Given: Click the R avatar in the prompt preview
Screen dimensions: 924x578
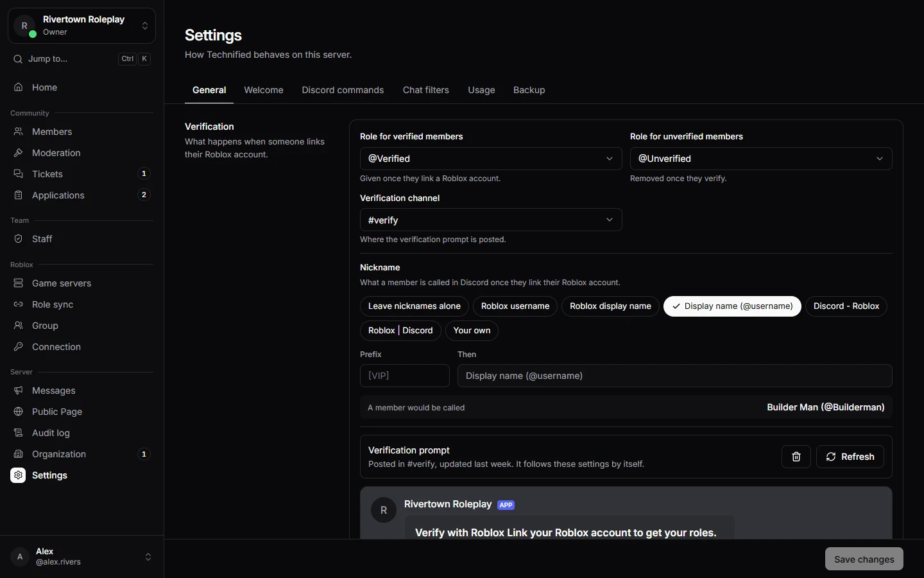Looking at the screenshot, I should point(384,510).
